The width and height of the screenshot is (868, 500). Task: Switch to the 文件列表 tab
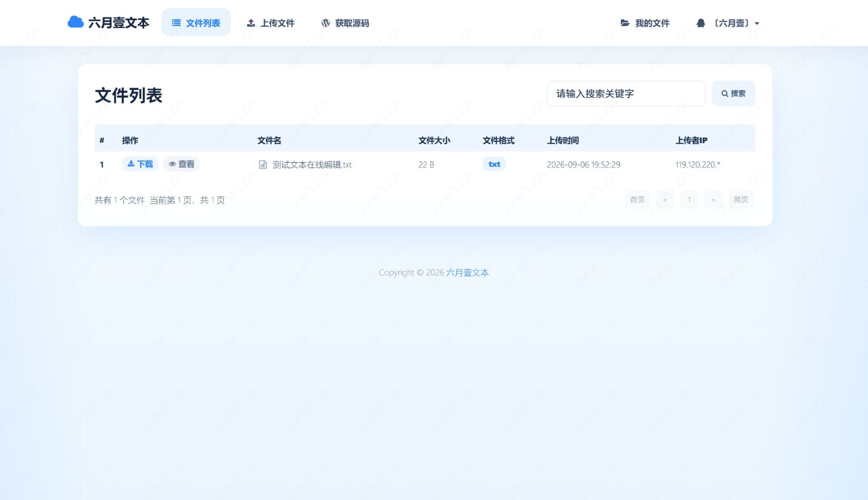pos(196,23)
